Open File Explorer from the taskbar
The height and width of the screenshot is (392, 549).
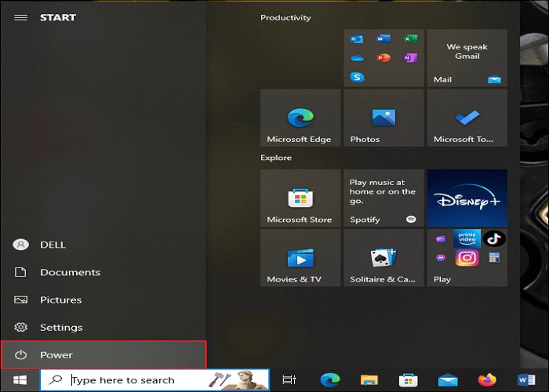coord(369,380)
